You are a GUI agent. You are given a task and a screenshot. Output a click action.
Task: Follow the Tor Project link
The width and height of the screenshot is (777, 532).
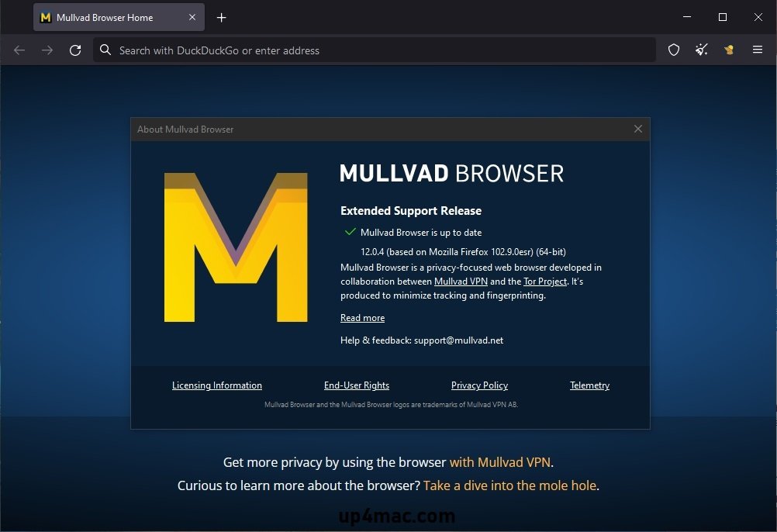tap(545, 282)
